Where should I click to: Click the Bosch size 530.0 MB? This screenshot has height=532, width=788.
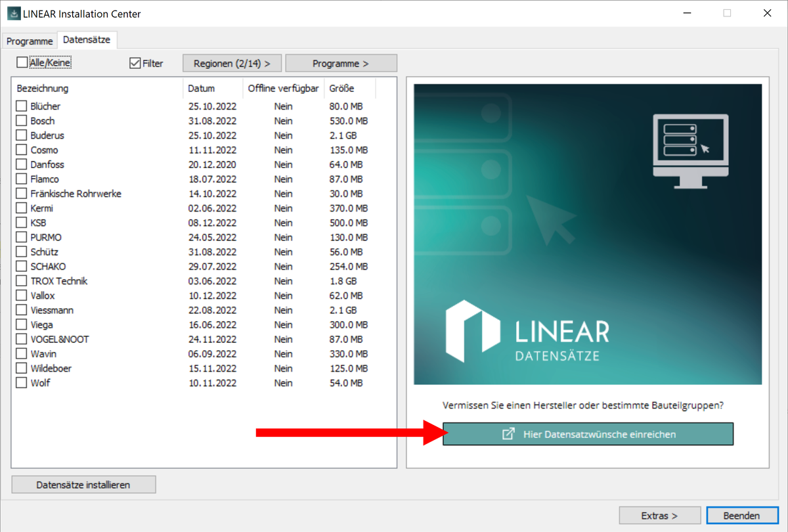tap(349, 121)
